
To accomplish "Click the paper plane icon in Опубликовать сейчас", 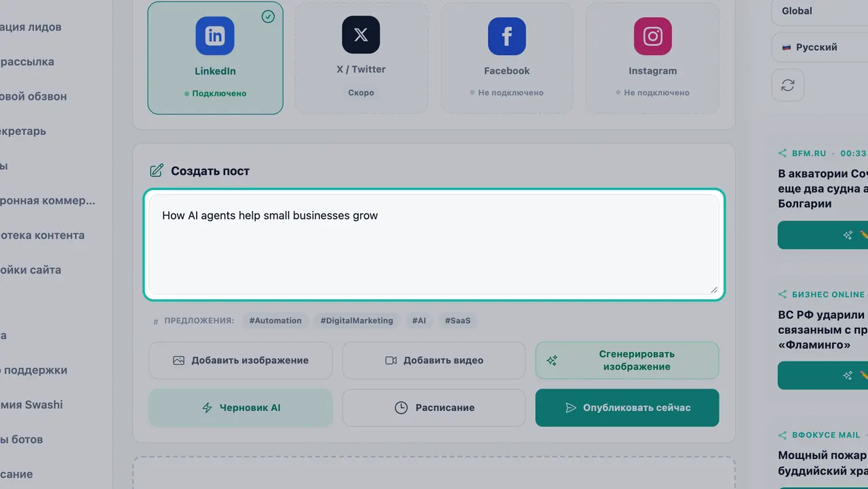I will pyautogui.click(x=571, y=408).
